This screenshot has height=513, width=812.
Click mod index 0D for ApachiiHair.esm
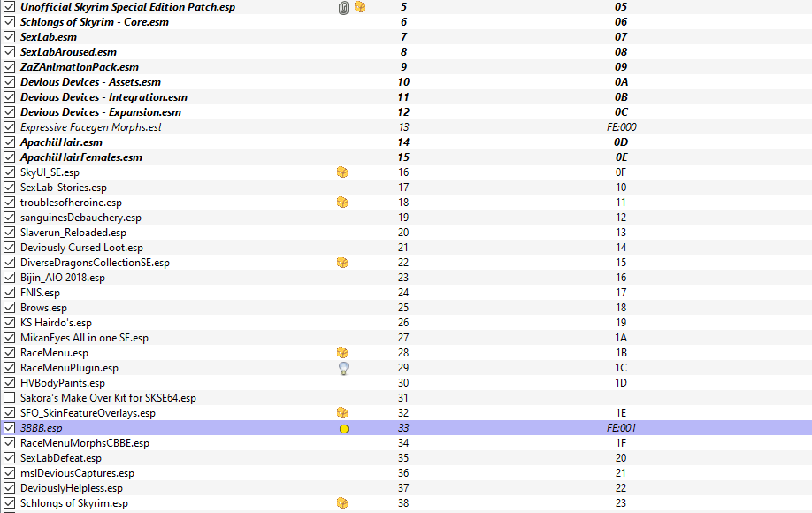[622, 142]
